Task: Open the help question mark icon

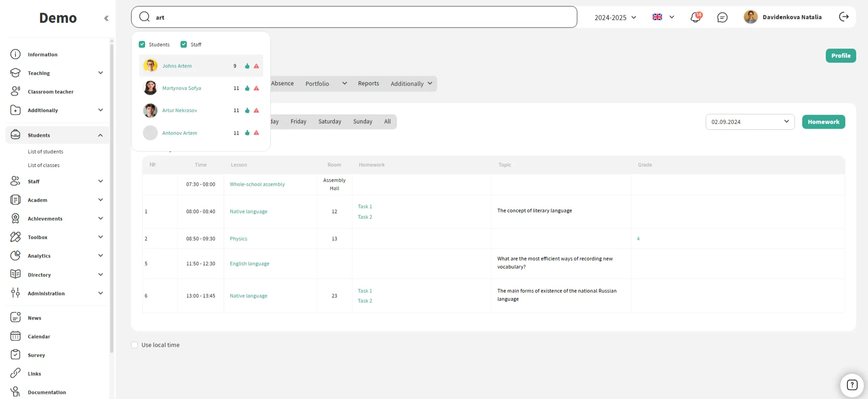Action: pos(852,385)
